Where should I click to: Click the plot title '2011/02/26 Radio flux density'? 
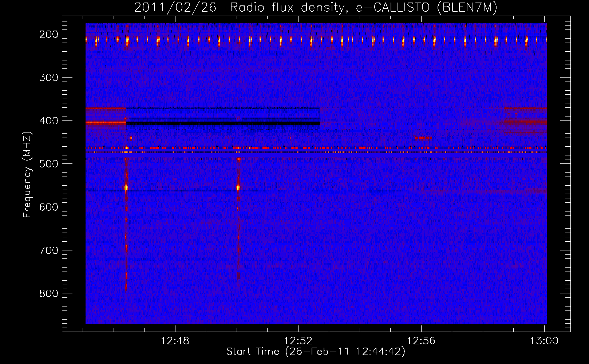coord(316,8)
